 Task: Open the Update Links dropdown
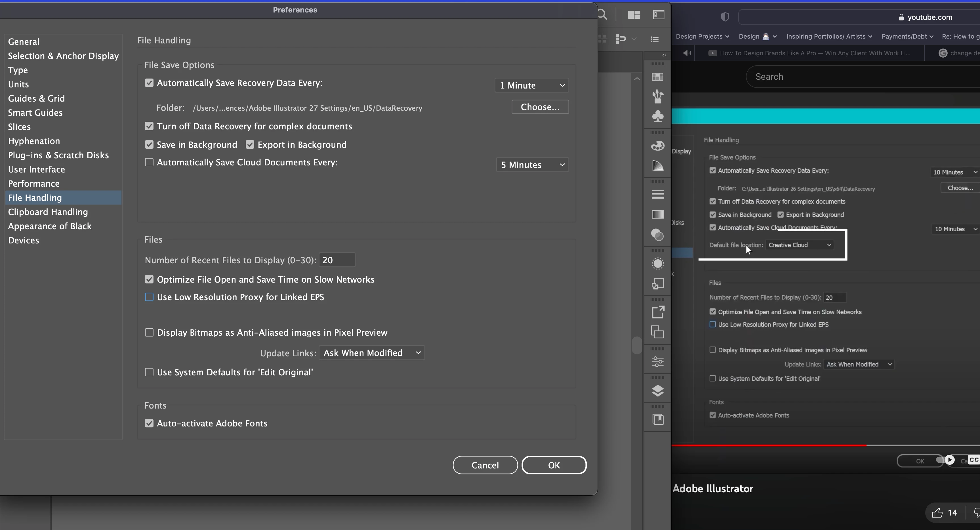[x=372, y=353]
